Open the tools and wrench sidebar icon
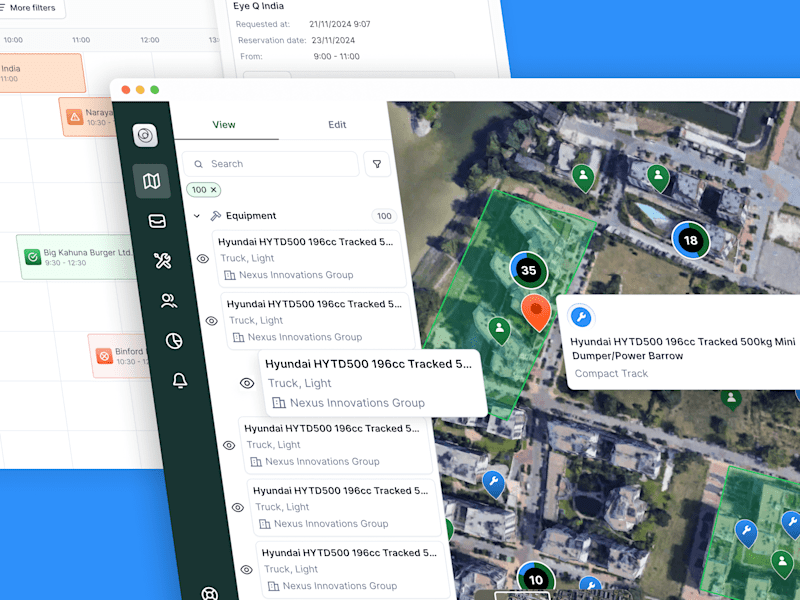 tap(163, 261)
